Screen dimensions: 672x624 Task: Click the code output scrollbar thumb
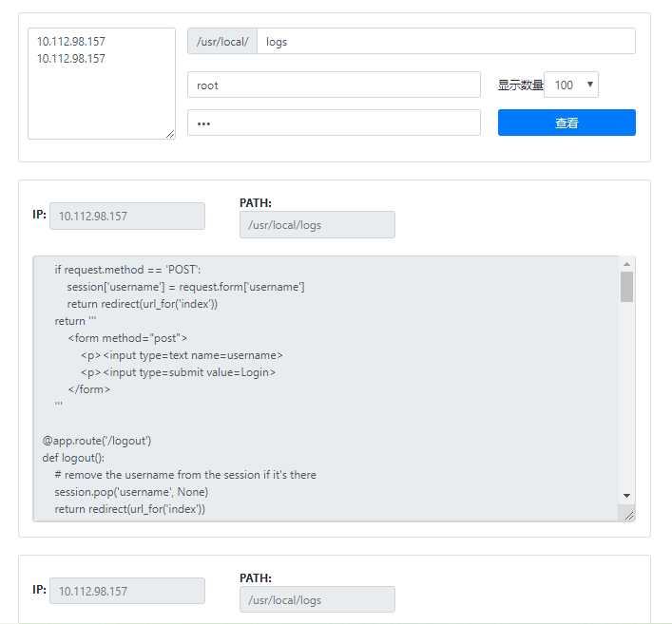coord(626,286)
